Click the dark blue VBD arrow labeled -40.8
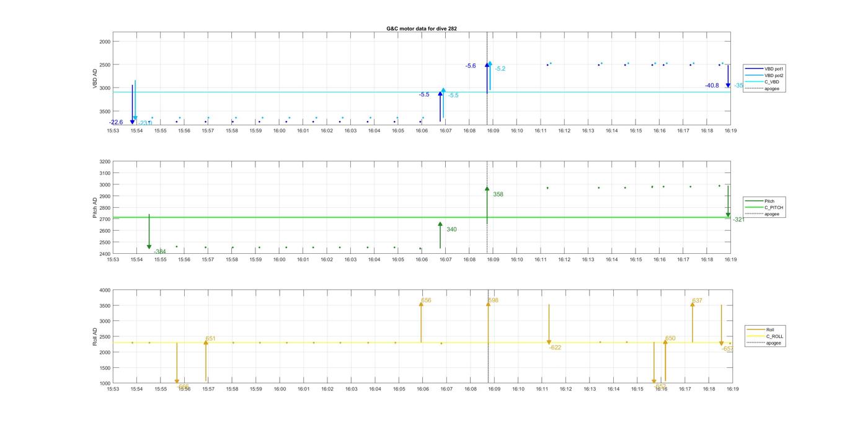868x430 pixels. [x=728, y=76]
